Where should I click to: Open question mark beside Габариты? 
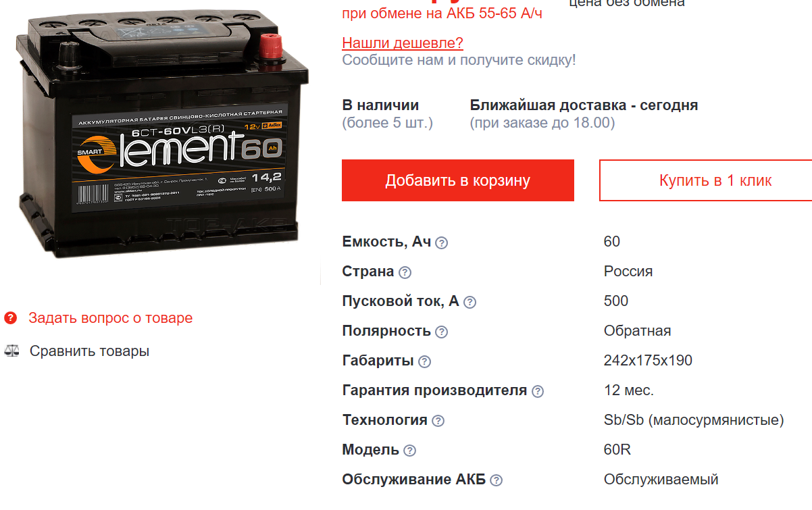[424, 361]
